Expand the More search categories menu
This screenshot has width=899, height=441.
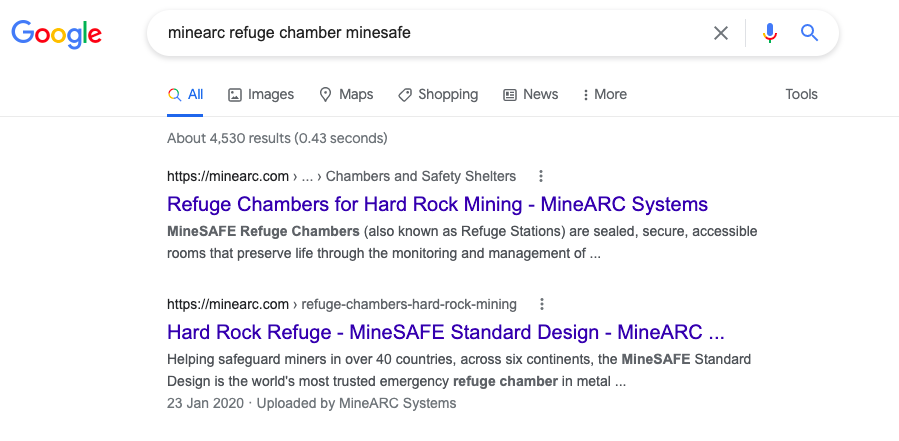pos(604,94)
